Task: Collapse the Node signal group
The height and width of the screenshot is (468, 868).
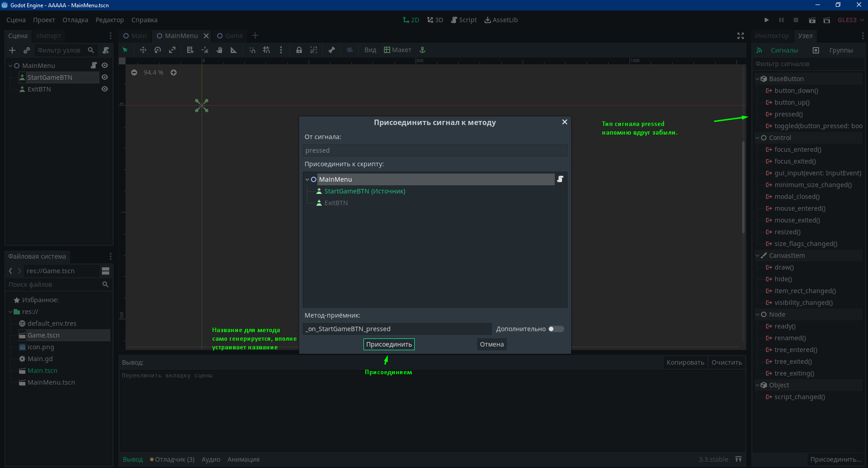Action: click(757, 314)
